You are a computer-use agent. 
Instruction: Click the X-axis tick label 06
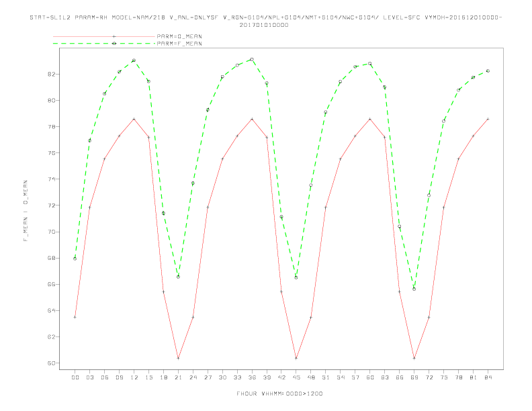(x=105, y=377)
